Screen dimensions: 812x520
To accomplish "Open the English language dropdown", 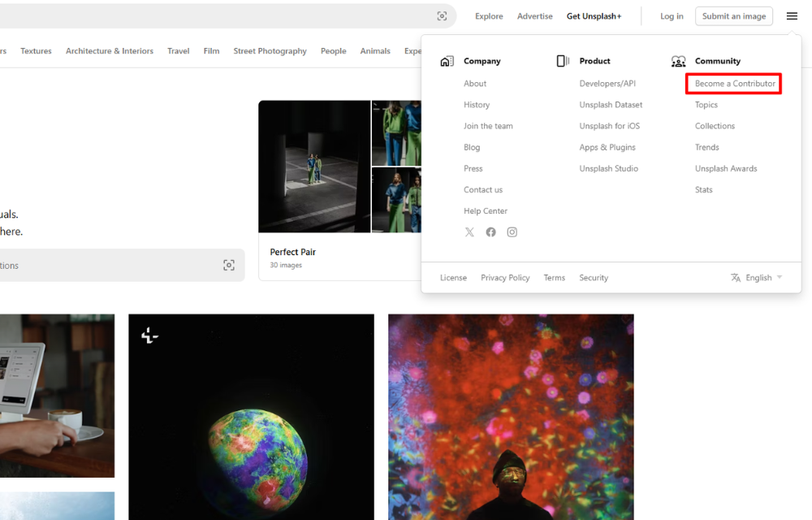I will point(763,278).
